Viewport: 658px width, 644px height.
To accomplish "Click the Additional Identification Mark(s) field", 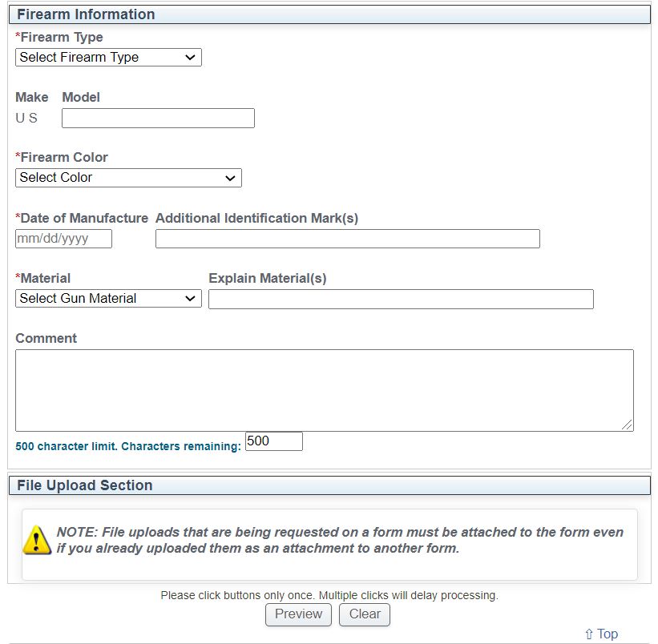I will click(347, 239).
